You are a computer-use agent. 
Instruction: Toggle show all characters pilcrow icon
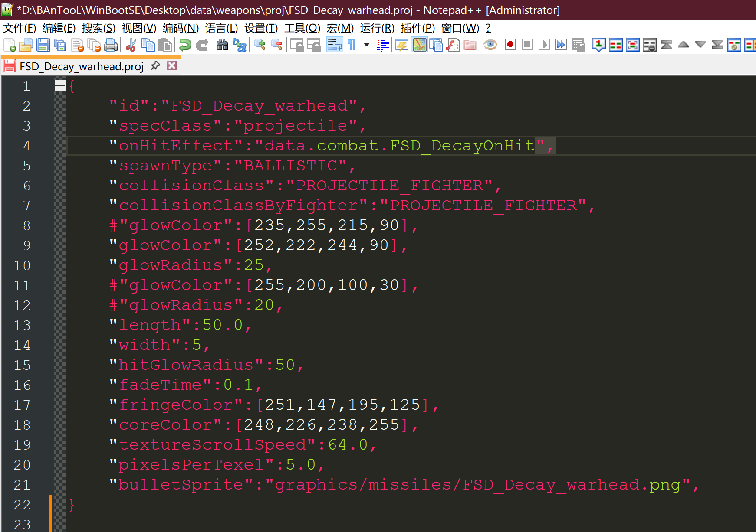coord(352,45)
